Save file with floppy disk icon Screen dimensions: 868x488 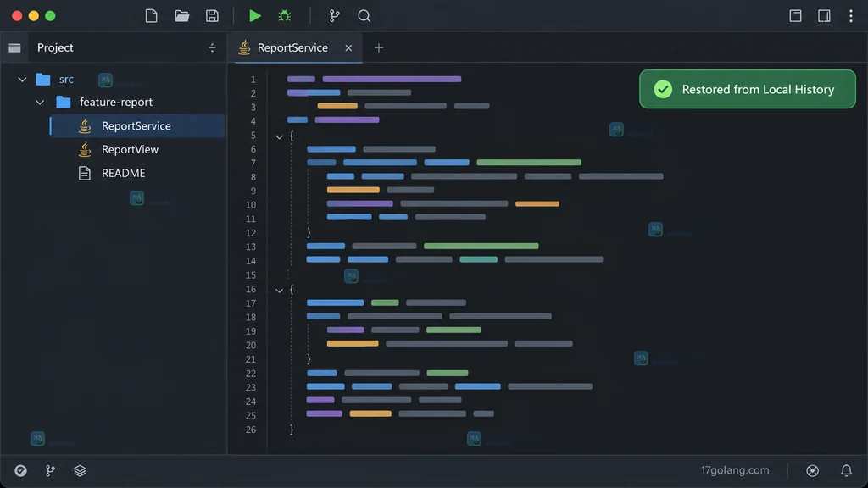(212, 16)
